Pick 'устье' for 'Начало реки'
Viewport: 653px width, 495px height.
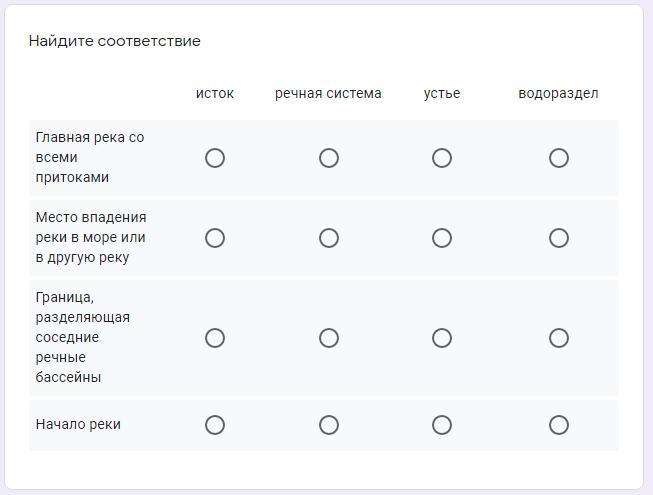[442, 425]
